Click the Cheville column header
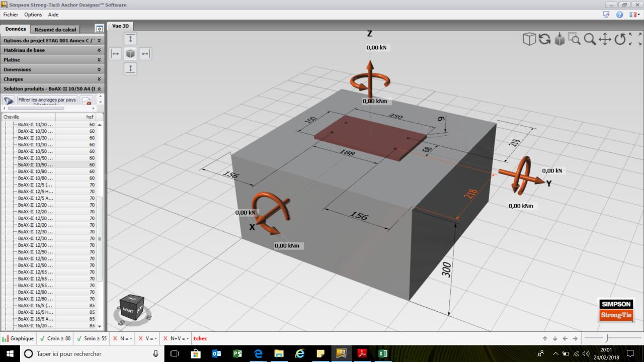The height and width of the screenshot is (362, 644). click(28, 117)
